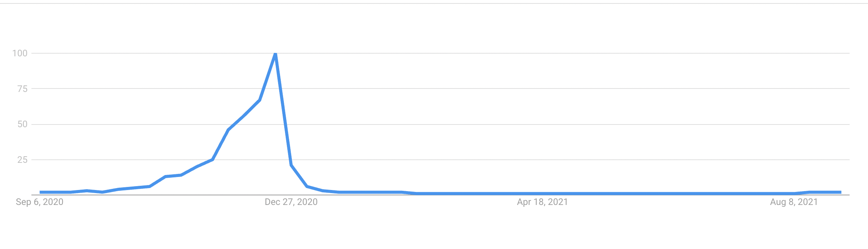Click the 75 value on the y-axis
The width and height of the screenshot is (868, 249).
[x=23, y=89]
